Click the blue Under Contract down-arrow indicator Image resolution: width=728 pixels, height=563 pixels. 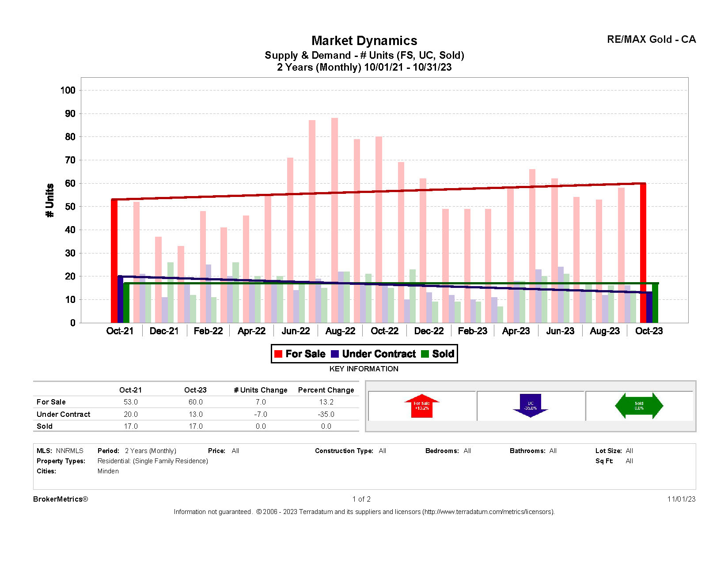[531, 406]
